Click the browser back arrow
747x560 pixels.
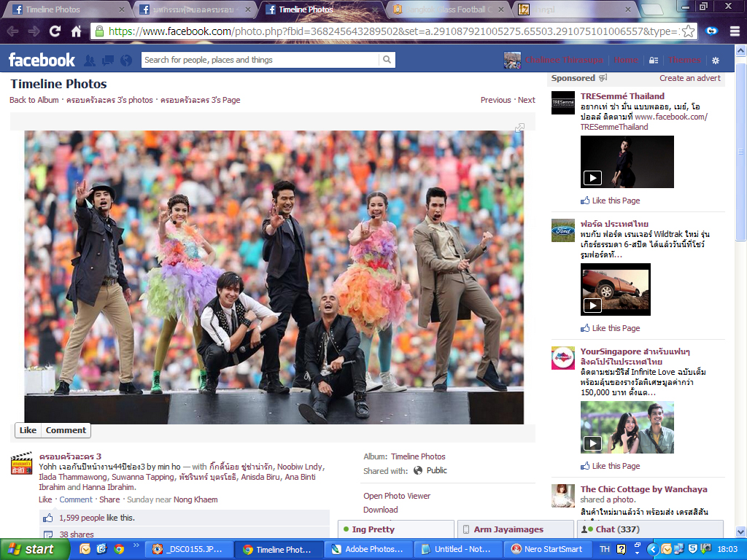tap(13, 31)
